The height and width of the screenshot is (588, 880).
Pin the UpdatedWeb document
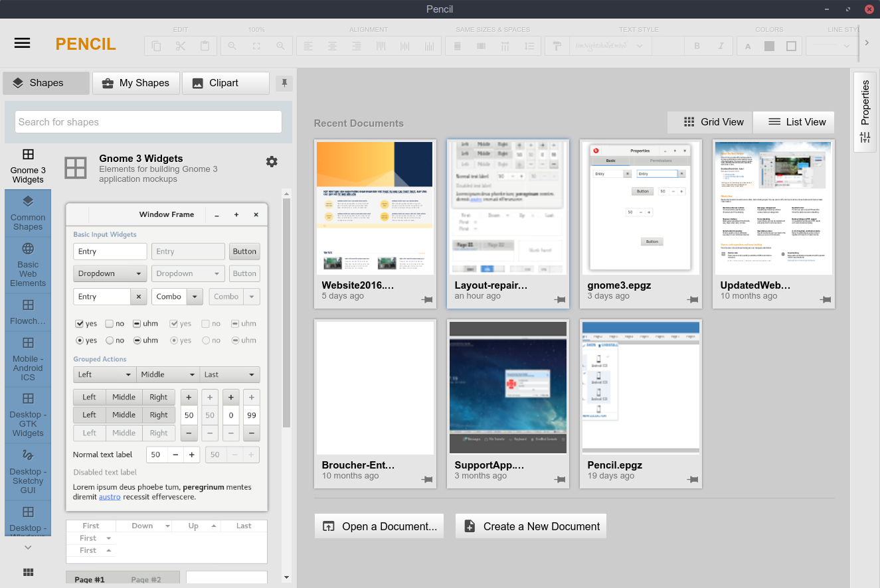tap(826, 300)
